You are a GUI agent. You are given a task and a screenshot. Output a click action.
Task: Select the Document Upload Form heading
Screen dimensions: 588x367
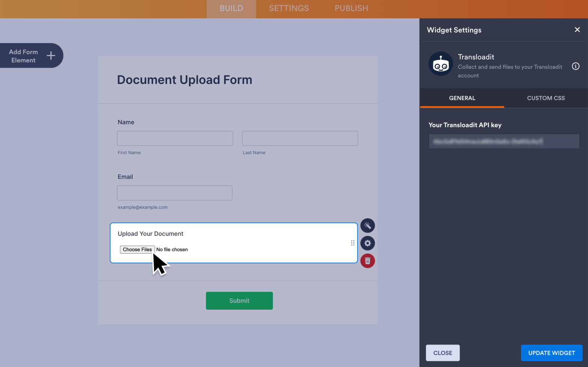coord(184,80)
